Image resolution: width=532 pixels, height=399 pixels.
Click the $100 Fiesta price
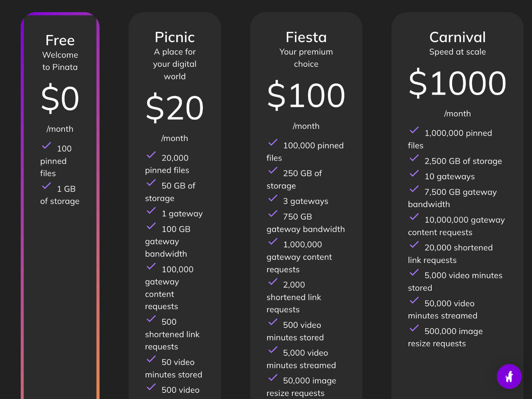pos(306,95)
